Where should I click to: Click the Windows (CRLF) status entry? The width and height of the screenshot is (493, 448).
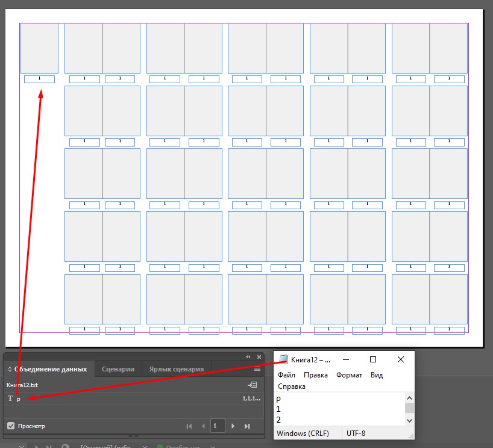coord(303,433)
